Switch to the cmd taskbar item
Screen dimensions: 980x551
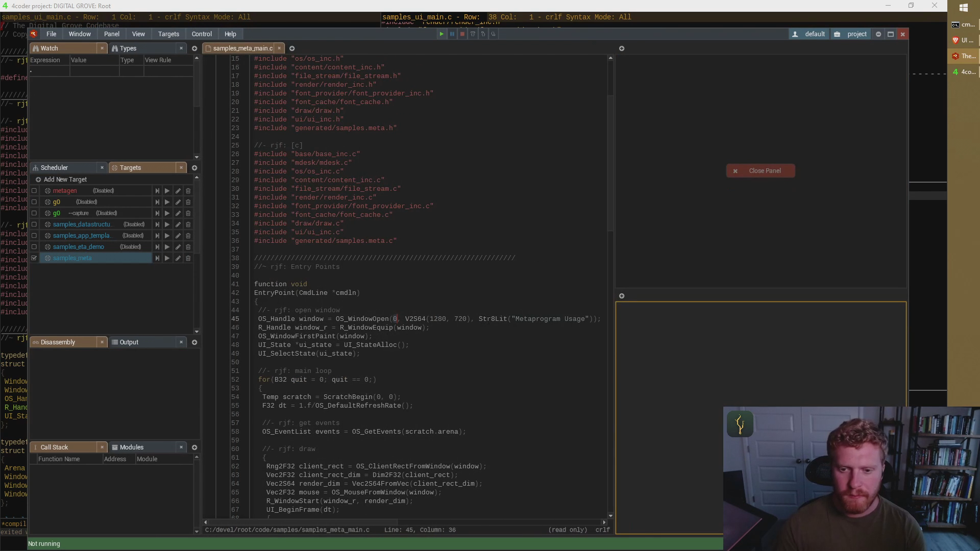(x=964, y=24)
